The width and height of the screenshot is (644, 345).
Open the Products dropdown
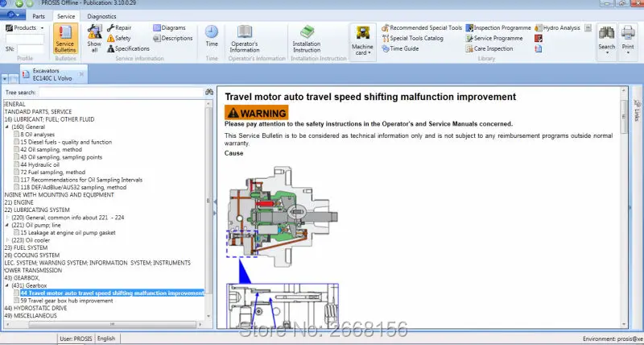pos(25,28)
